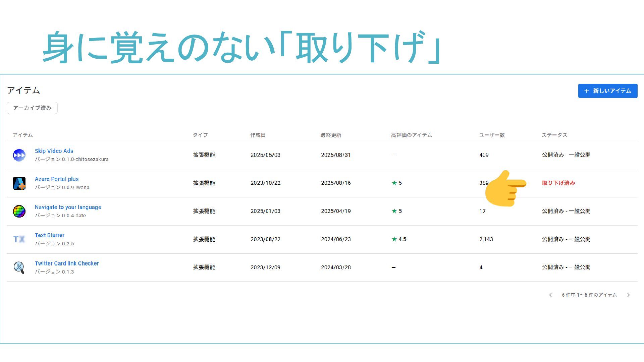Click the 取り下げ済み status text
The height and width of the screenshot is (362, 644).
pos(558,183)
